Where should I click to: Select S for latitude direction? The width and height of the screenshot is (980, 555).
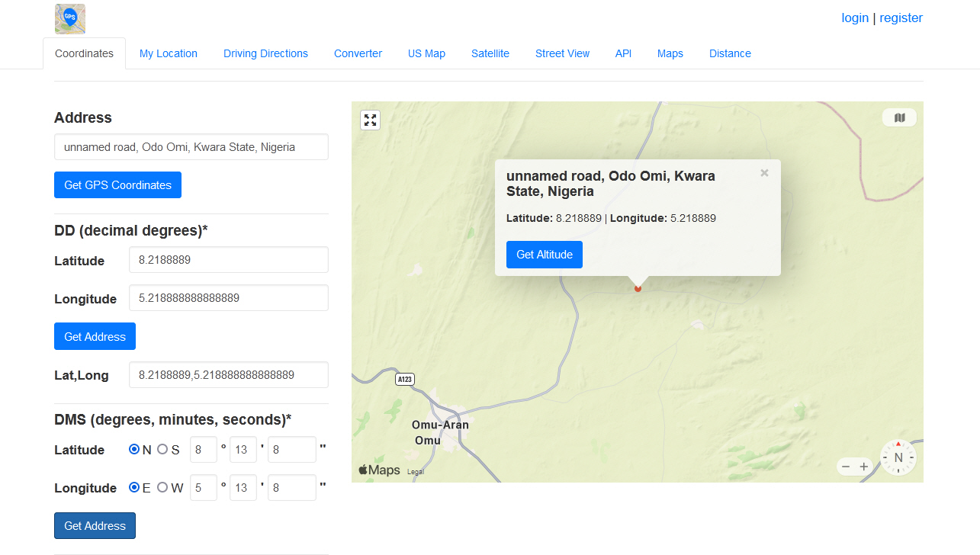tap(162, 449)
